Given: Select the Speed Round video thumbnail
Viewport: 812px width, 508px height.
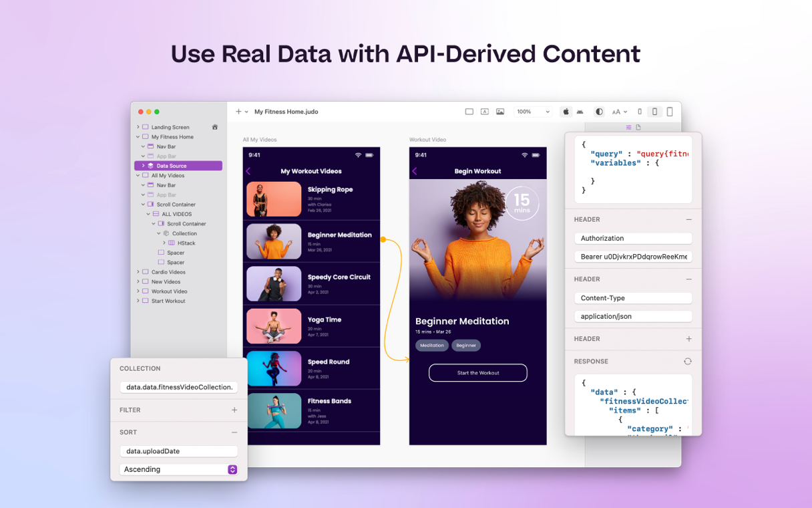Looking at the screenshot, I should click(x=274, y=368).
